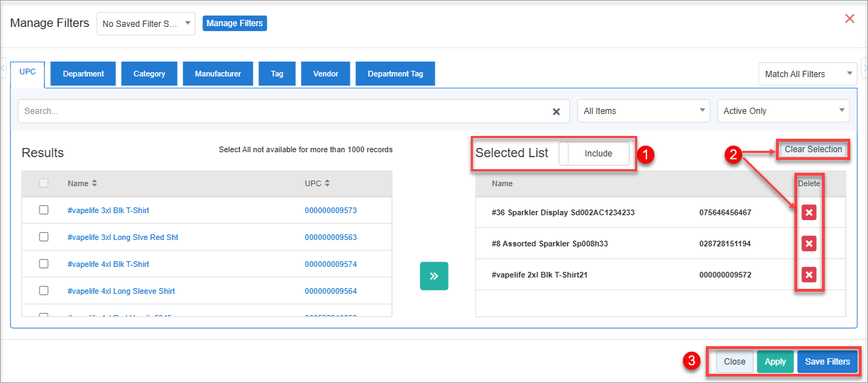868x383 pixels.
Task: Remove #8 Assorted Sparkler from selected list
Action: [x=809, y=244]
